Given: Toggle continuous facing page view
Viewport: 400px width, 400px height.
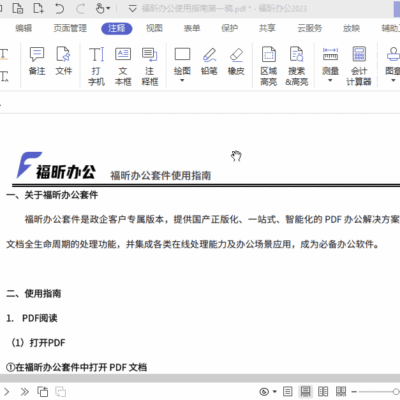Looking at the screenshot, I should [x=341, y=391].
